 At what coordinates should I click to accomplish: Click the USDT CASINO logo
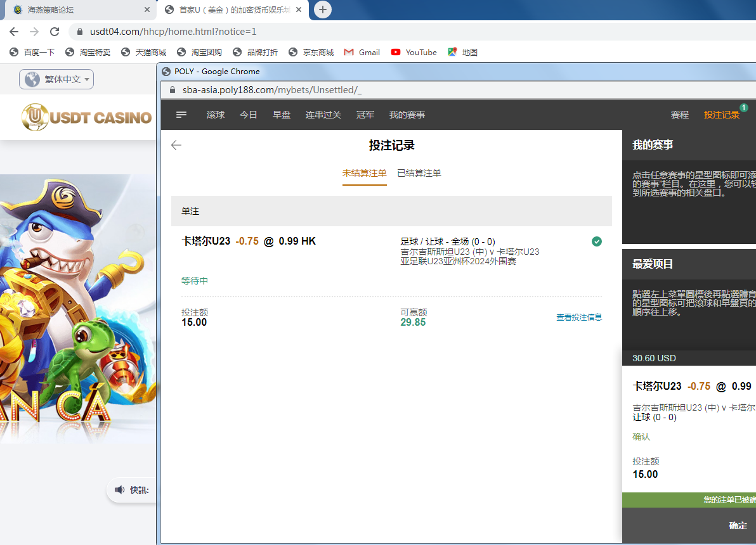pos(87,117)
